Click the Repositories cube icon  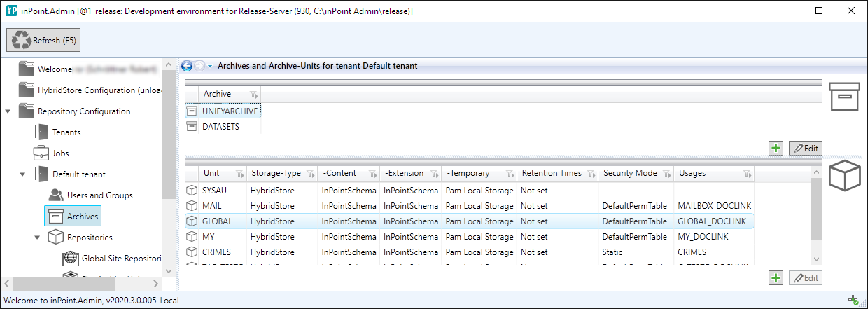[56, 237]
